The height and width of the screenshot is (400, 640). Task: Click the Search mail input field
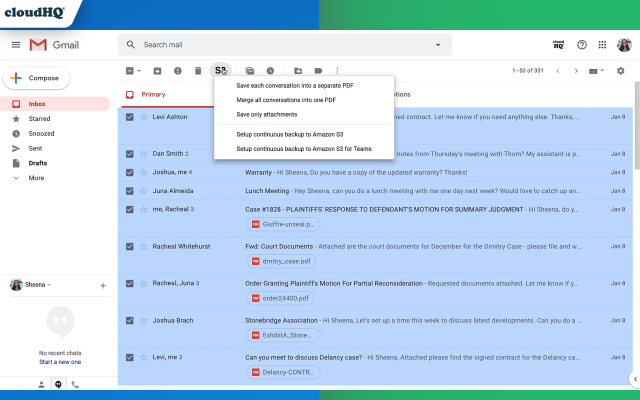[284, 45]
